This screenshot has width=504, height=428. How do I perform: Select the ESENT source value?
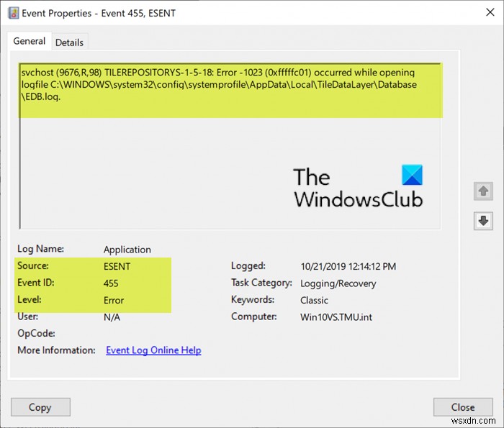tap(117, 266)
